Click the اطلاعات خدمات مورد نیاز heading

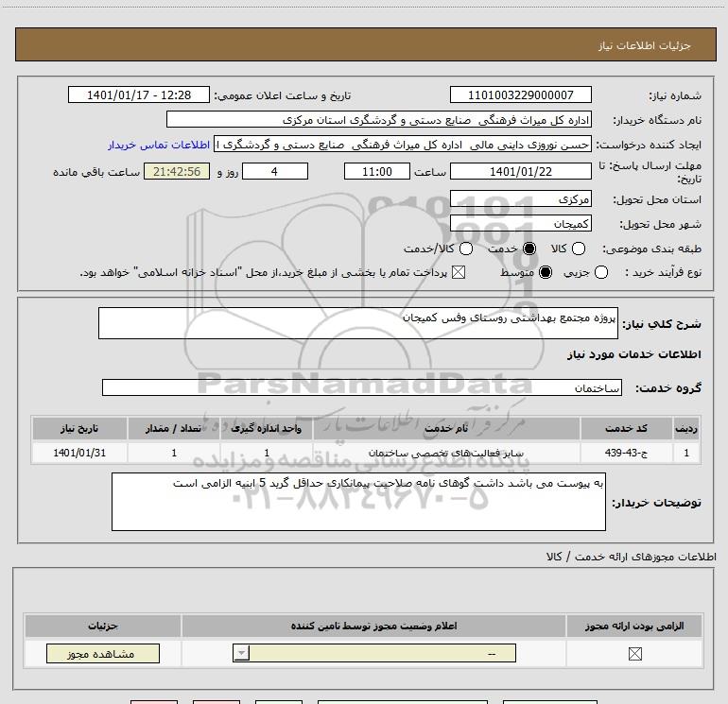click(x=634, y=354)
